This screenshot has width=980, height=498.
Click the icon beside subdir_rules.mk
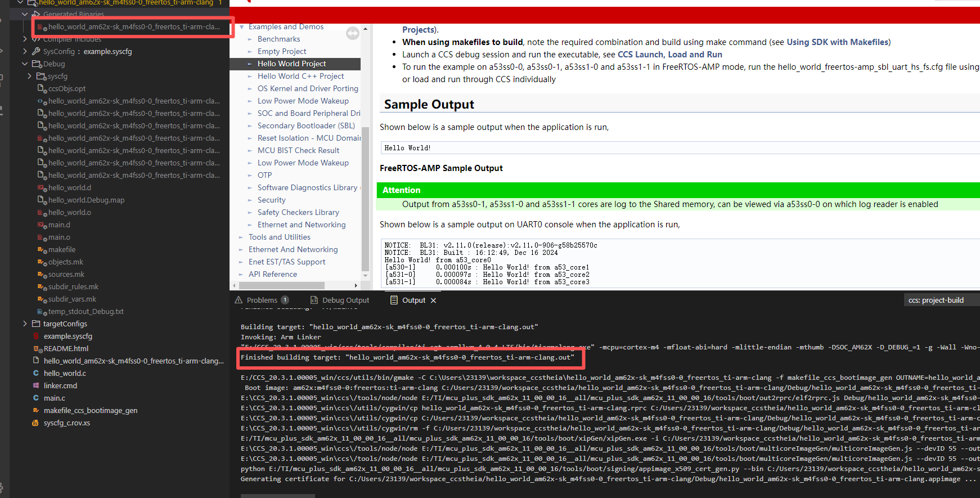pyautogui.click(x=42, y=286)
